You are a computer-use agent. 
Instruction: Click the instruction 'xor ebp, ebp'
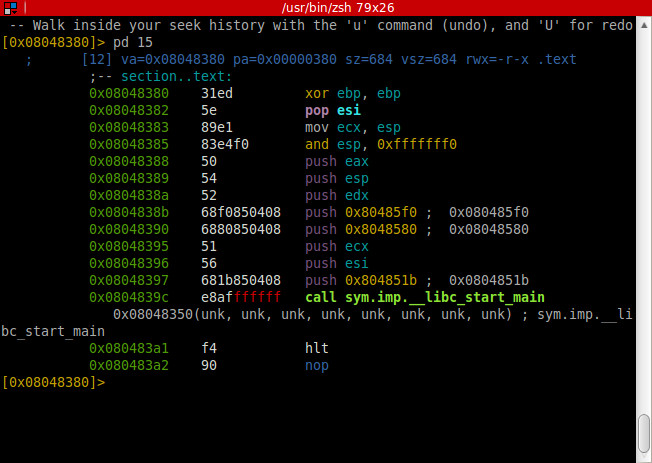click(353, 94)
